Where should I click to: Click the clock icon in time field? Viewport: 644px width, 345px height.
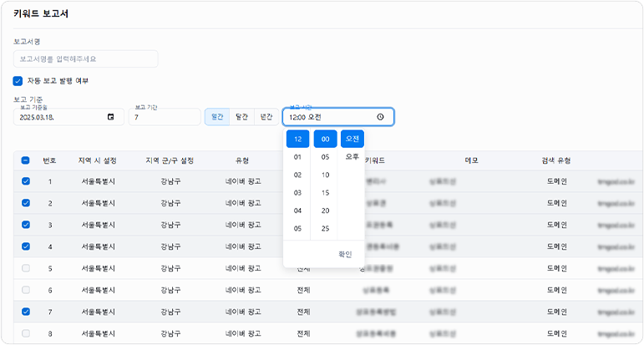point(380,117)
